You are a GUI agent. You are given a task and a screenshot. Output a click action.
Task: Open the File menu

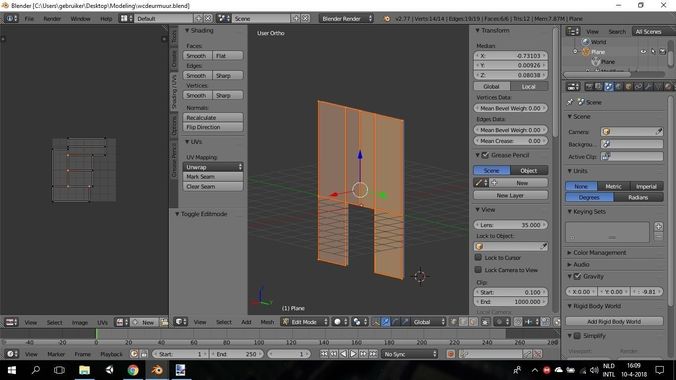click(29, 19)
